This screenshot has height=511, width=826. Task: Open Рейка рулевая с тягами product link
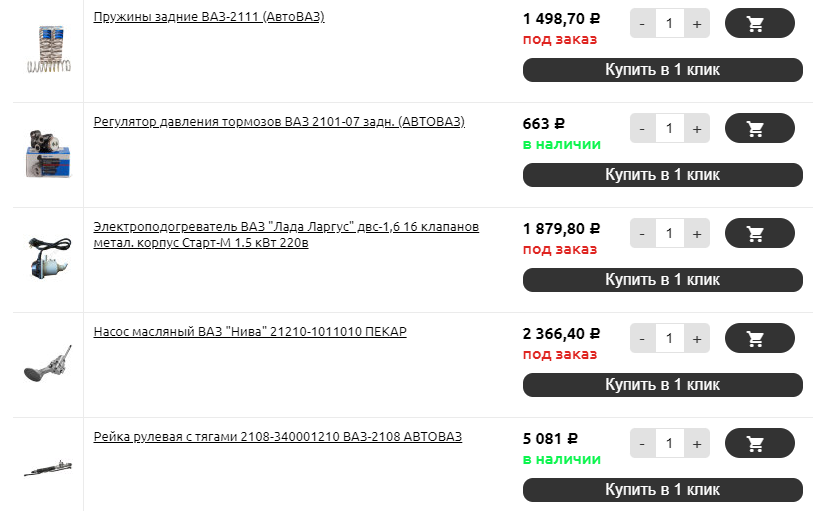(x=277, y=437)
